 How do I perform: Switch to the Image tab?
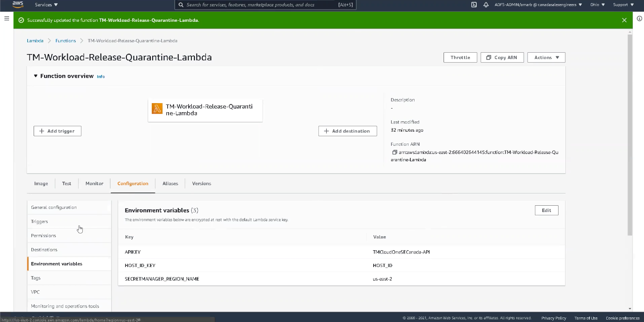[x=41, y=183]
